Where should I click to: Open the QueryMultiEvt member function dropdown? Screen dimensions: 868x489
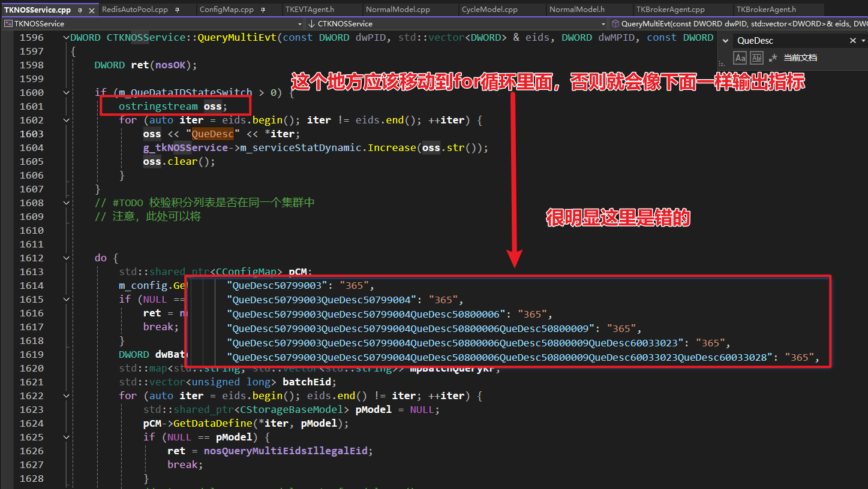pos(738,24)
